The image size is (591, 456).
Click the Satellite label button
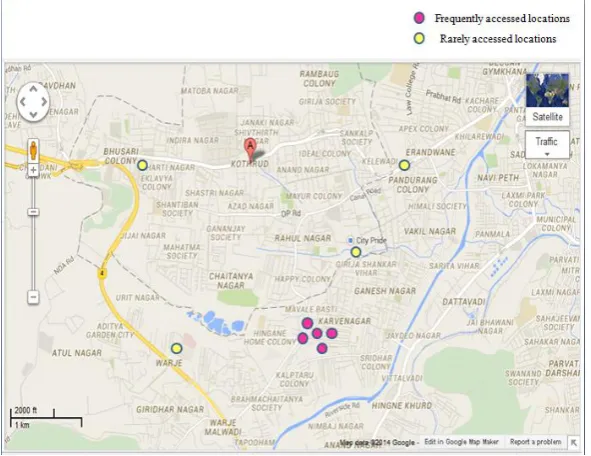pos(547,117)
